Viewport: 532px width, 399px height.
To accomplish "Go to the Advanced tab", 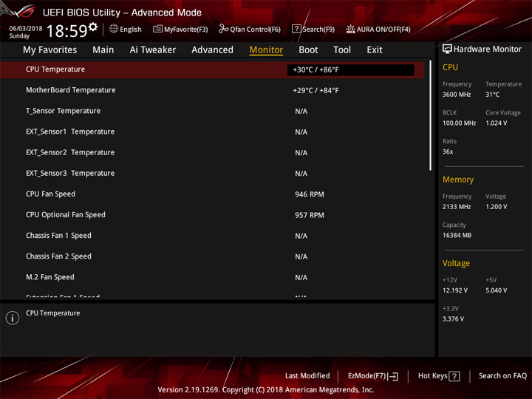I will click(212, 50).
